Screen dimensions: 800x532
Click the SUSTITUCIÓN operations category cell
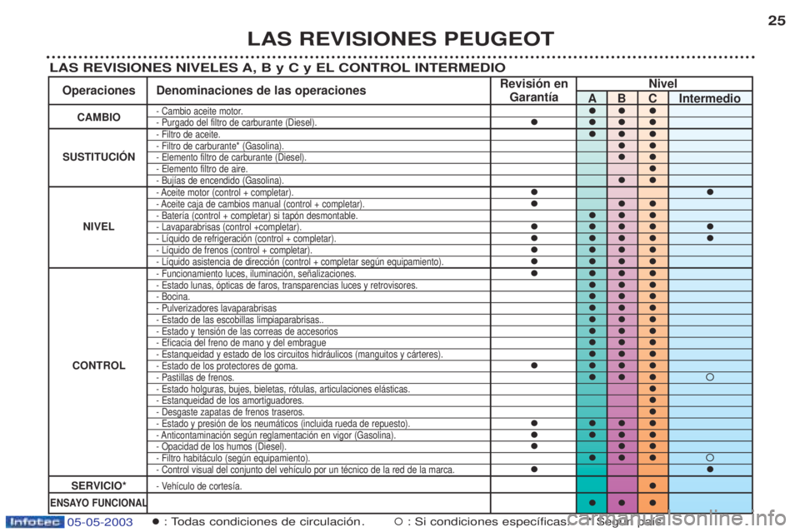[x=98, y=157]
